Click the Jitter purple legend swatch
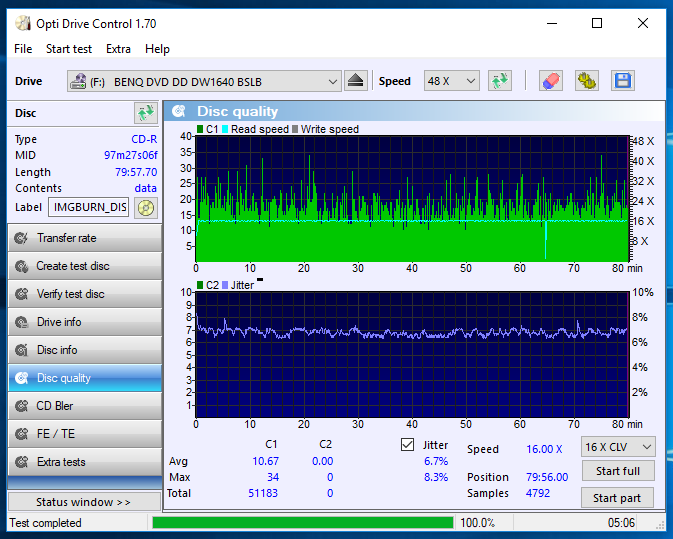Viewport: 673px width, 539px height. [225, 285]
